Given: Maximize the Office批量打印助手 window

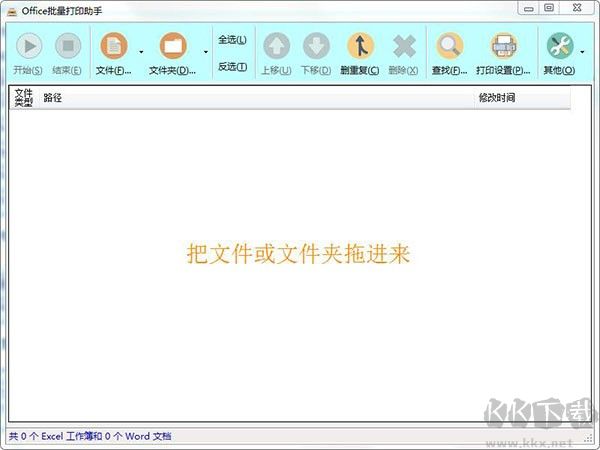Looking at the screenshot, I should pos(549,8).
